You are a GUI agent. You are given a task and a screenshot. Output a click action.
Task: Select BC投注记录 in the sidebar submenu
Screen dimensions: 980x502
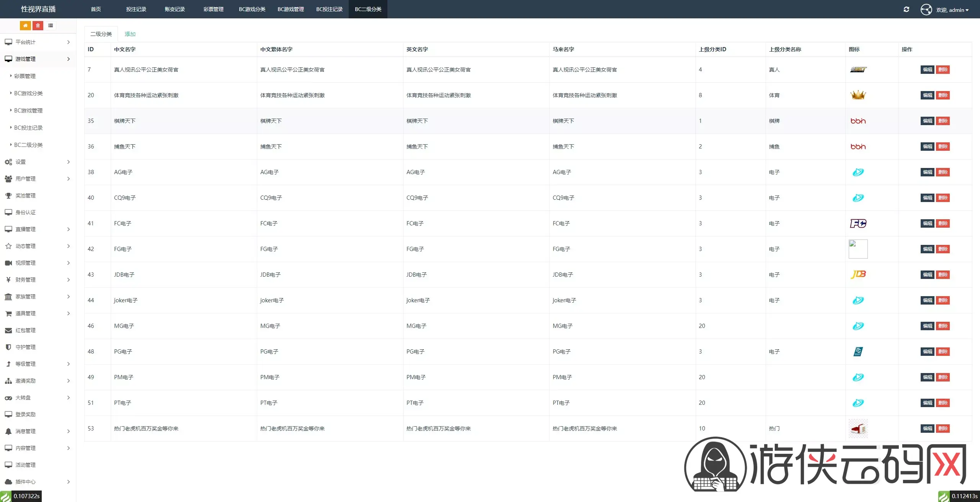click(x=28, y=128)
